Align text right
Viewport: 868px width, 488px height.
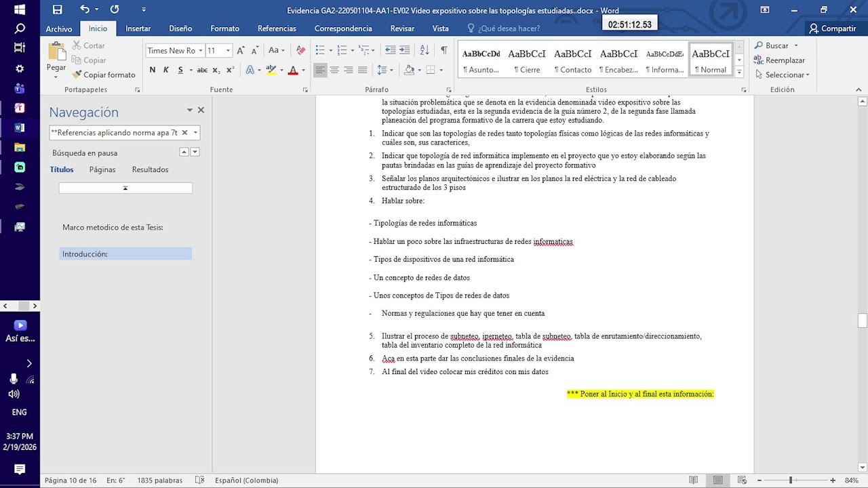[349, 70]
